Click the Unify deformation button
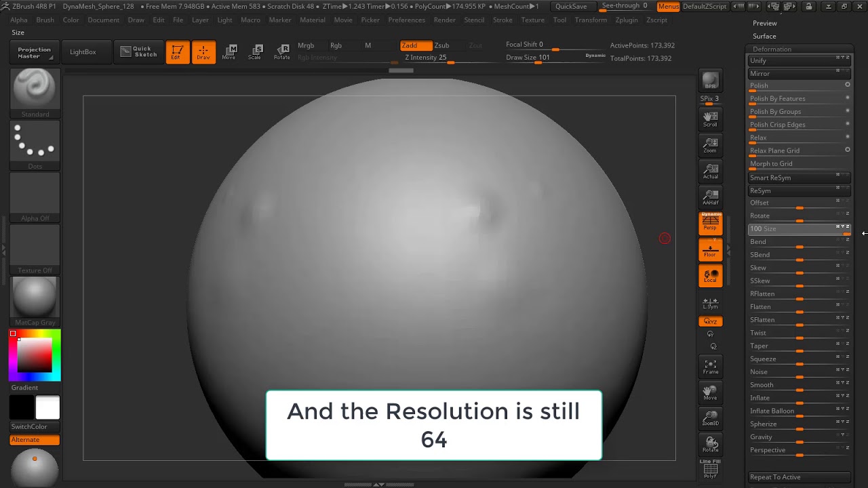Image resolution: width=868 pixels, height=488 pixels. pyautogui.click(x=799, y=60)
